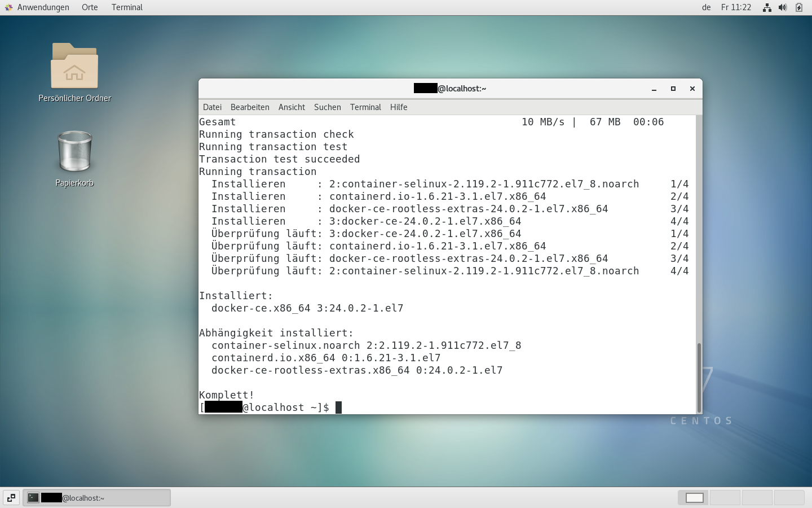Click the terminal taskbar button in the bottom panel
The image size is (812, 508).
coord(96,498)
